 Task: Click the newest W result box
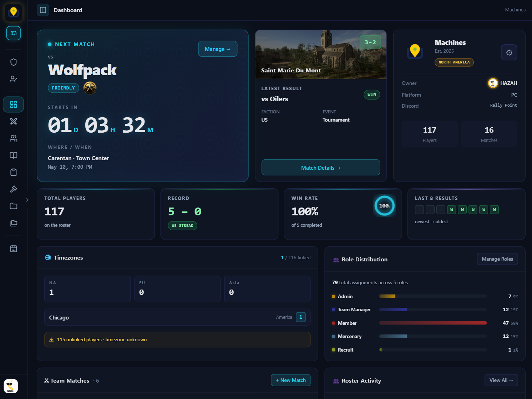451,210
